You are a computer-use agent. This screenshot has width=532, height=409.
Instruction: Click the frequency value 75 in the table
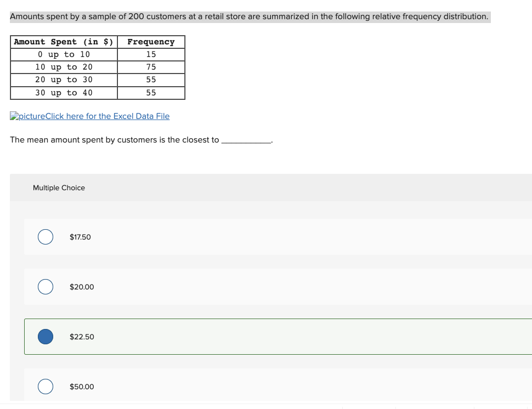click(x=151, y=67)
